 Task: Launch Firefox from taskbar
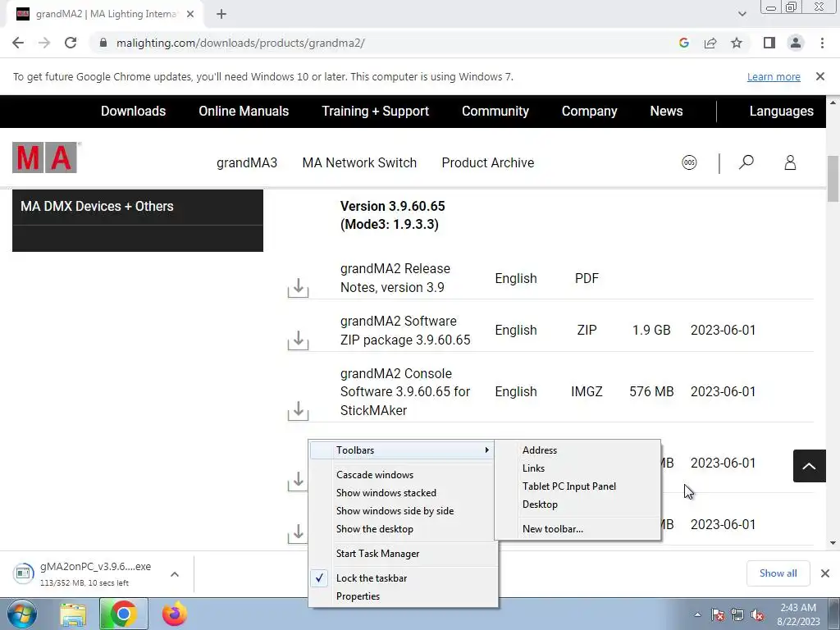click(175, 614)
